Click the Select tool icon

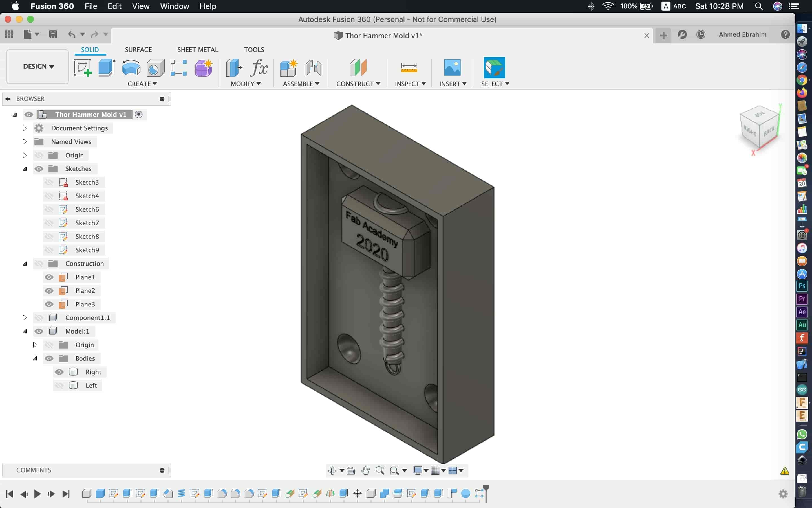pyautogui.click(x=494, y=67)
